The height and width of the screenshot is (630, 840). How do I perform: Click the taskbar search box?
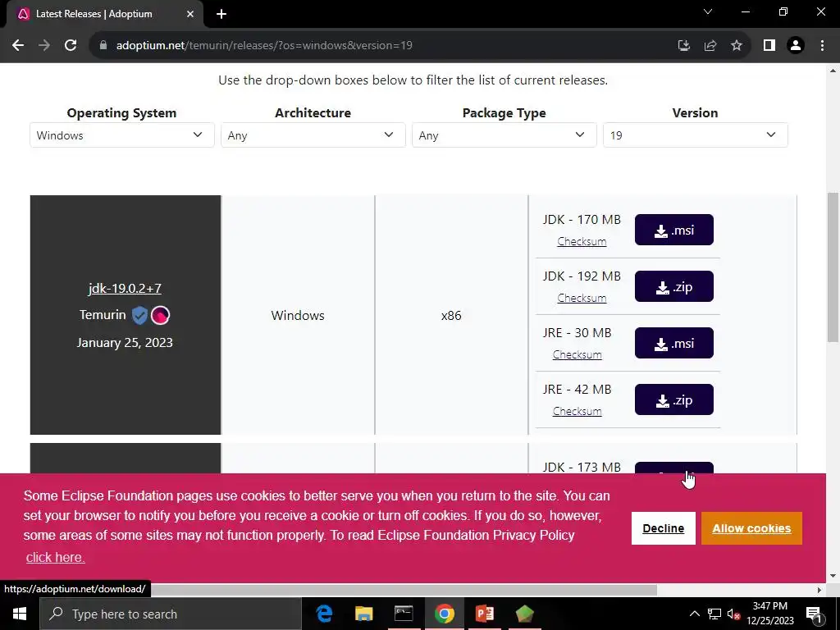tap(171, 614)
